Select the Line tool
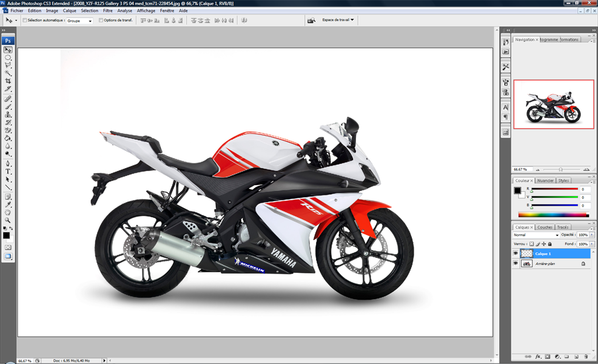Viewport: 598px width, 364px height. point(8,187)
